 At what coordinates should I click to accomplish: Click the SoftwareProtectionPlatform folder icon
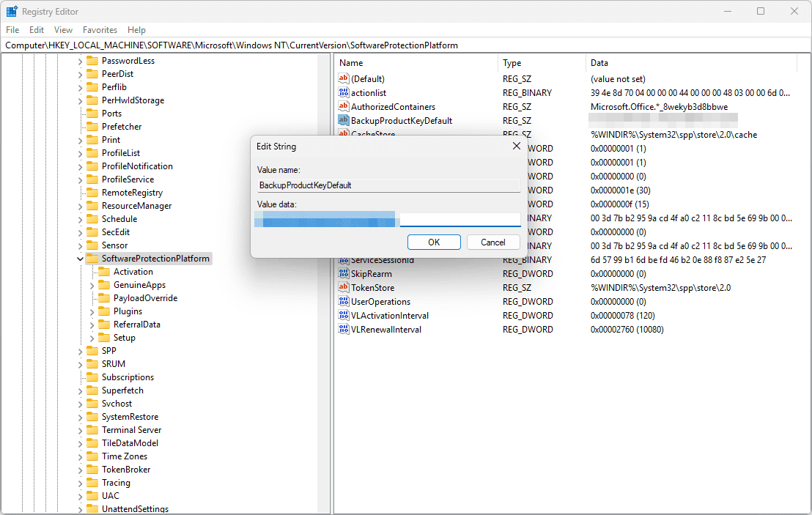tap(92, 259)
